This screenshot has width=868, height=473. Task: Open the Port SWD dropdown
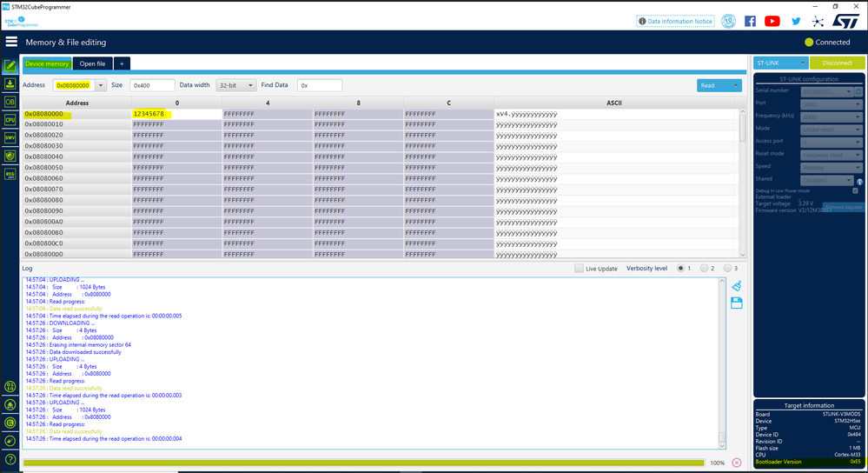click(832, 104)
